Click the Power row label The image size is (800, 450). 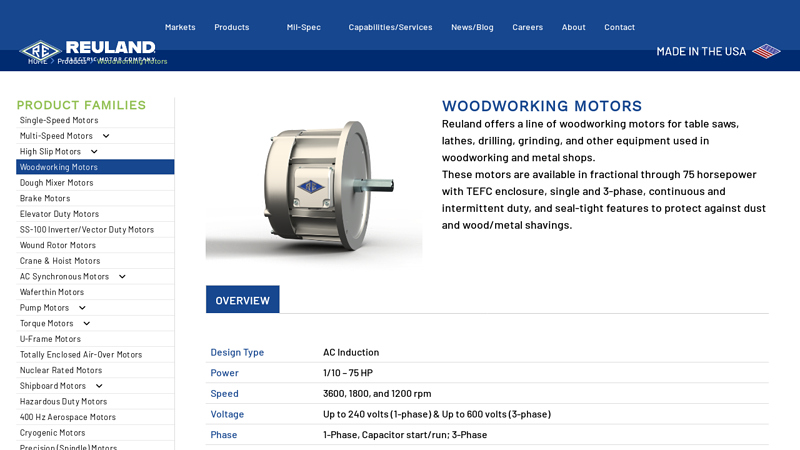[x=224, y=373]
